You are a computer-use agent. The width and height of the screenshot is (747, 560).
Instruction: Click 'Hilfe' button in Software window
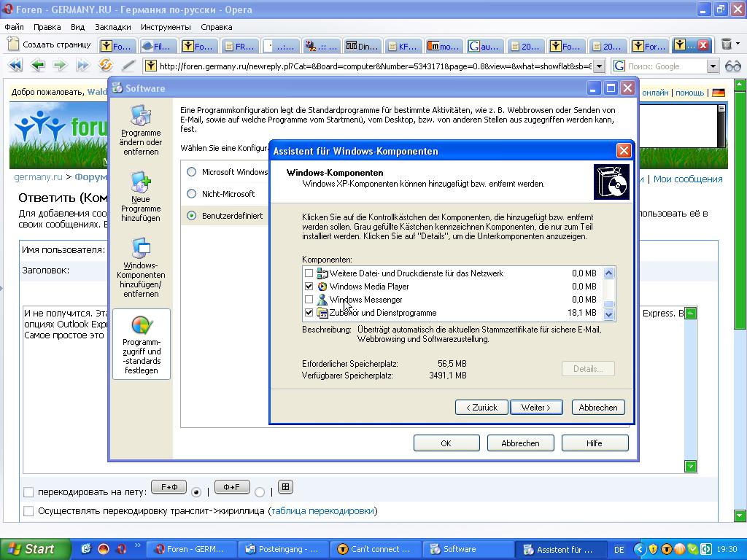coord(595,443)
